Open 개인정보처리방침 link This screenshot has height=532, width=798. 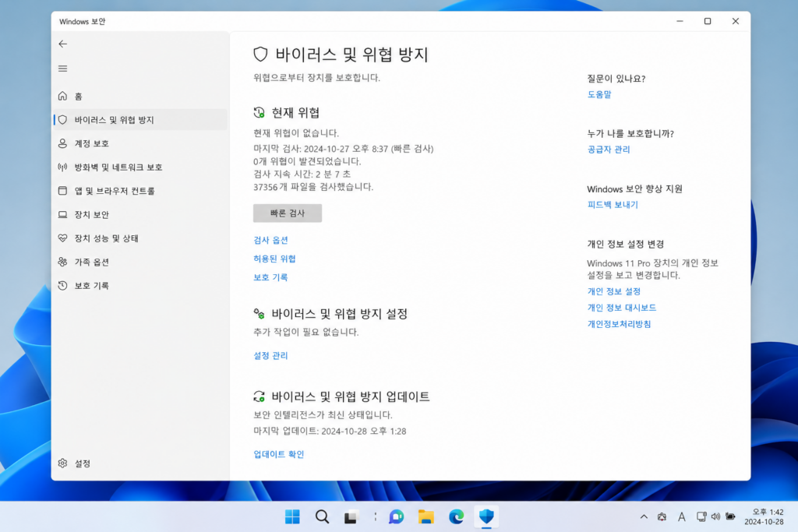620,324
